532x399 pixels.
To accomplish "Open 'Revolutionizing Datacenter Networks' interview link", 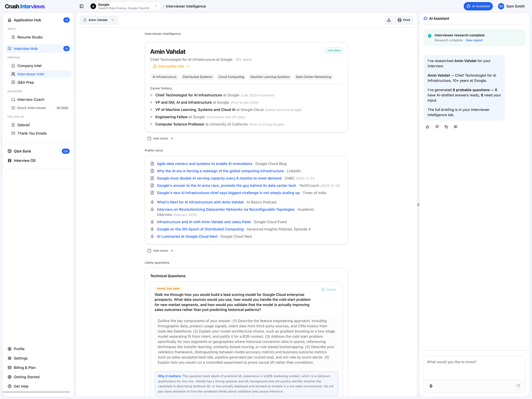I will coord(226,209).
